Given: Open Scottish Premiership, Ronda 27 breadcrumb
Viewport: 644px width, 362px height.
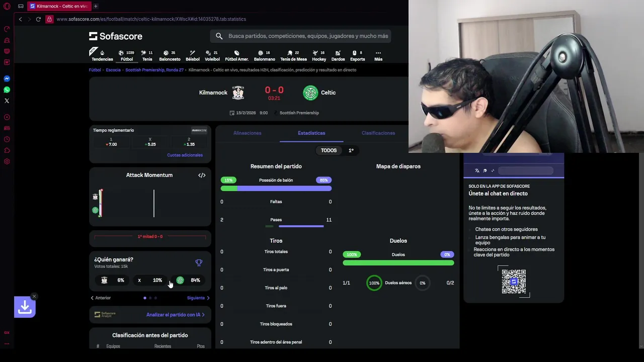Looking at the screenshot, I should tap(154, 70).
